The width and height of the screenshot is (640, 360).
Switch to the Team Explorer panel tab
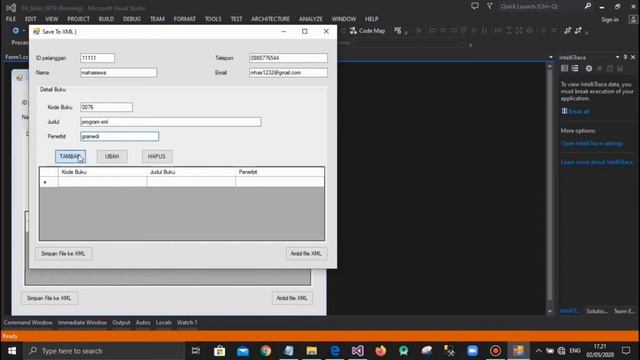pyautogui.click(x=624, y=311)
